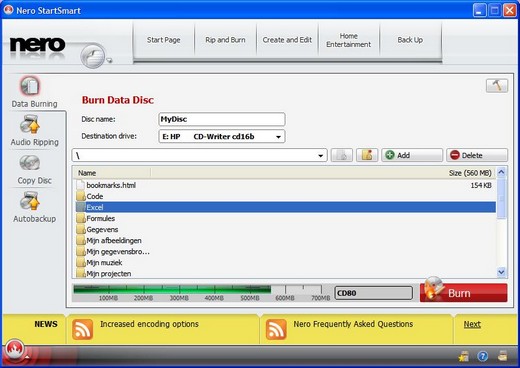Click the Next news link

click(472, 324)
